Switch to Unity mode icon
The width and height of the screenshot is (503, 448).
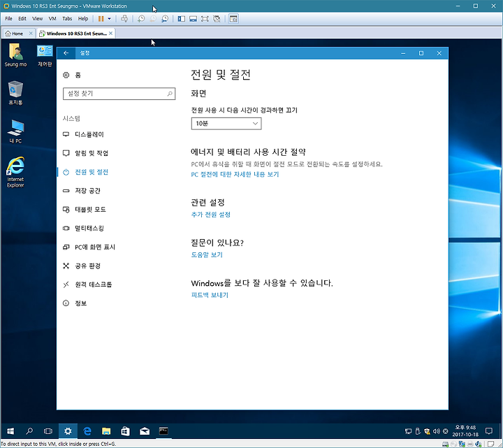(x=217, y=19)
